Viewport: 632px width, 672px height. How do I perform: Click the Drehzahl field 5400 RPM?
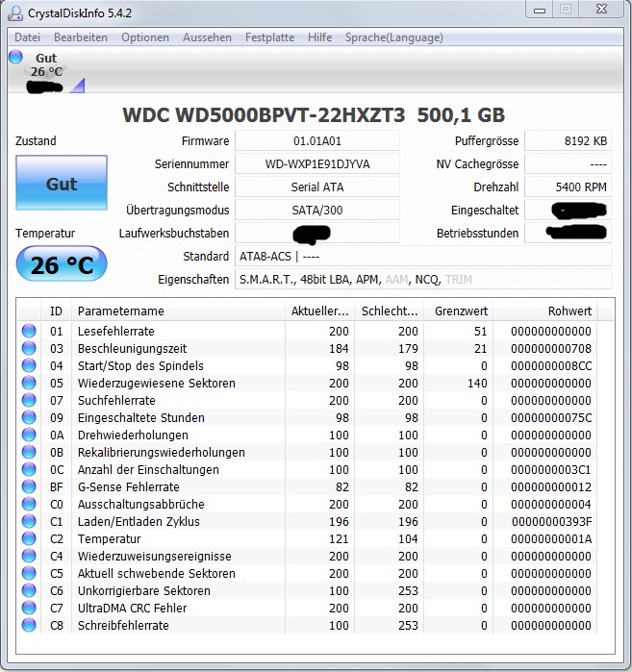[569, 187]
